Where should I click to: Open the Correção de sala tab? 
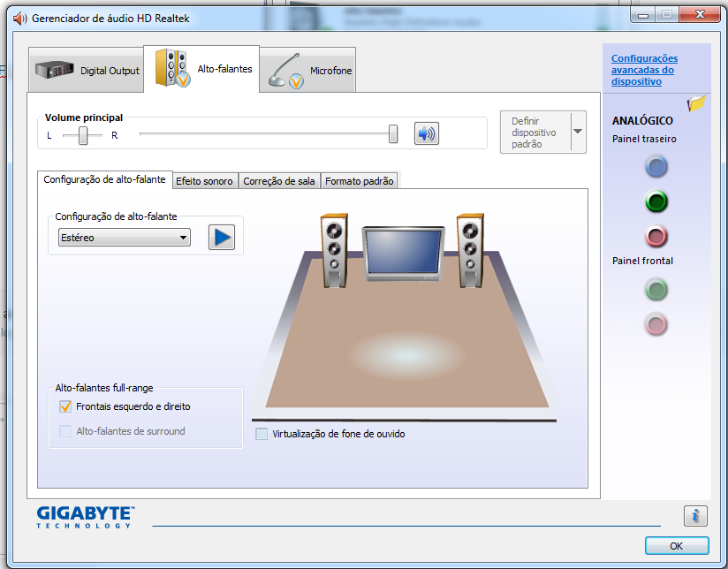[x=279, y=181]
